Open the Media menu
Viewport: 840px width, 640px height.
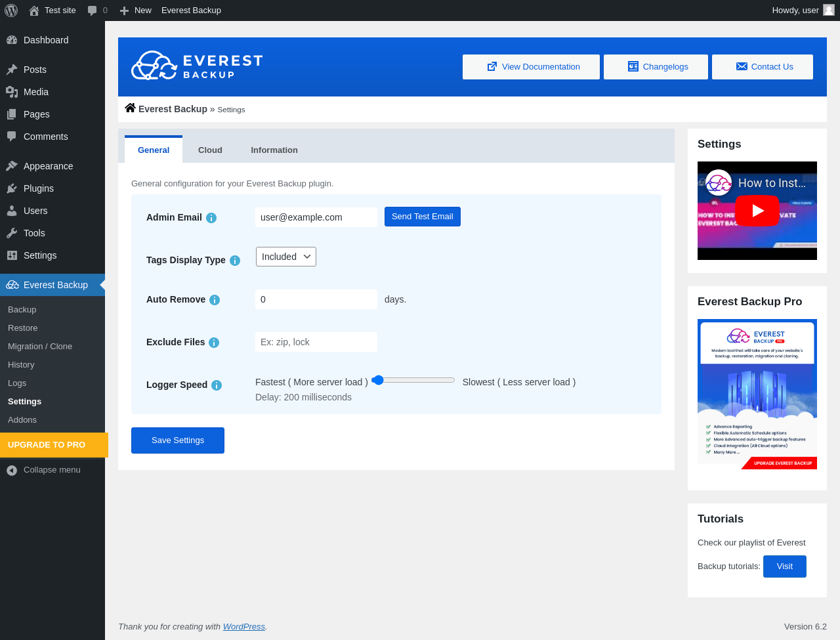[x=52, y=92]
